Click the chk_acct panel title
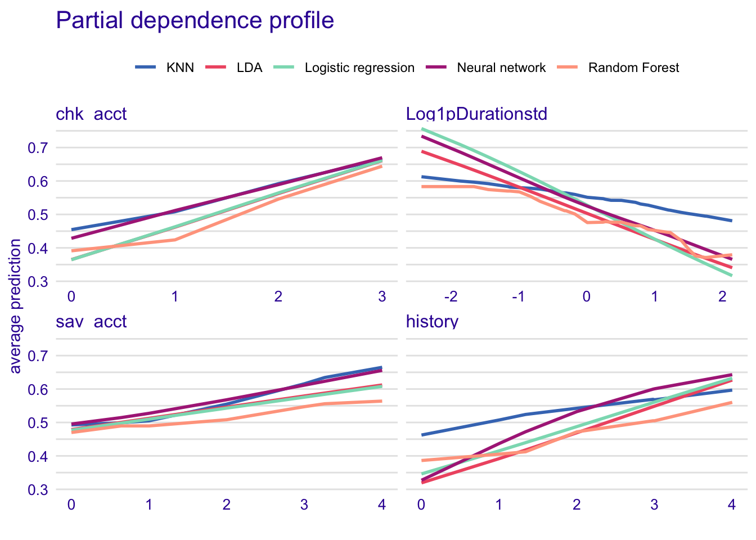Screen dimensions: 756x540 tap(91, 114)
